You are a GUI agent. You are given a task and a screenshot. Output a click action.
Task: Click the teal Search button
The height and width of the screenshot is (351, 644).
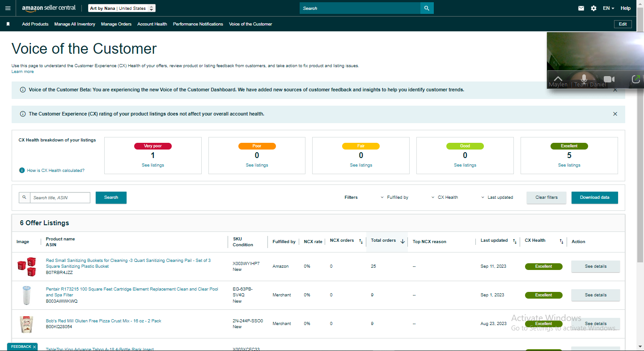click(x=111, y=197)
